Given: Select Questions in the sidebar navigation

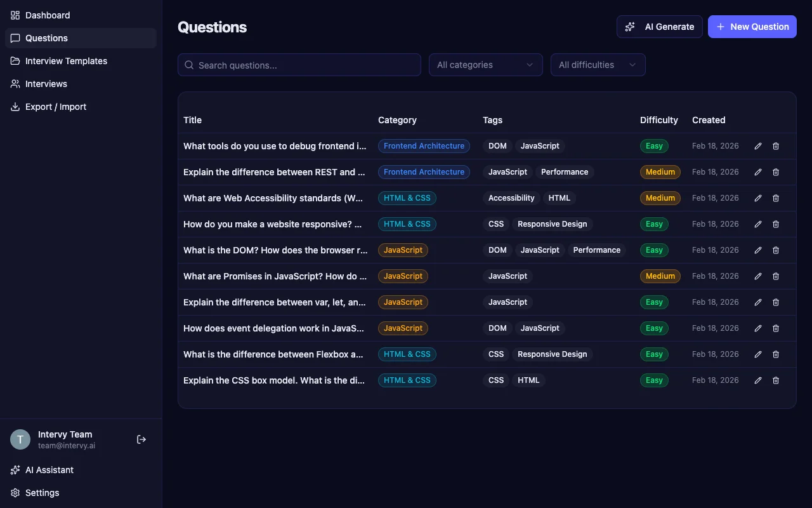Looking at the screenshot, I should click(x=46, y=38).
